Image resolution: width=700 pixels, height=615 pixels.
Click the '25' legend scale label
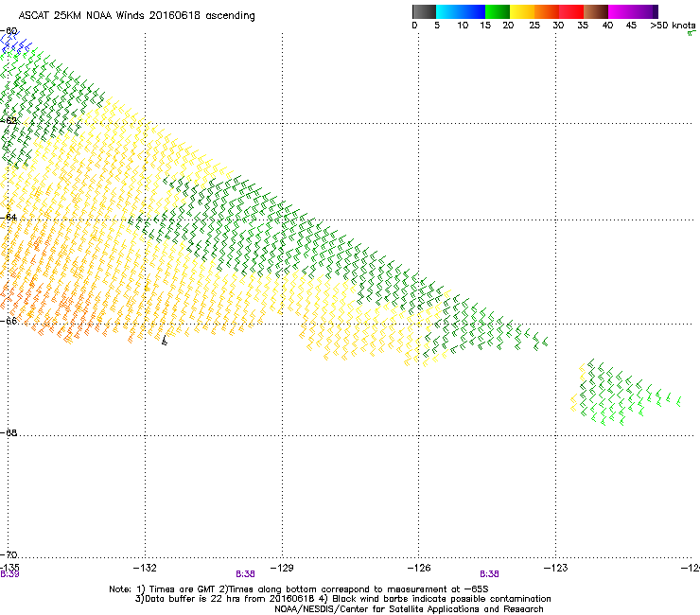pos(534,26)
